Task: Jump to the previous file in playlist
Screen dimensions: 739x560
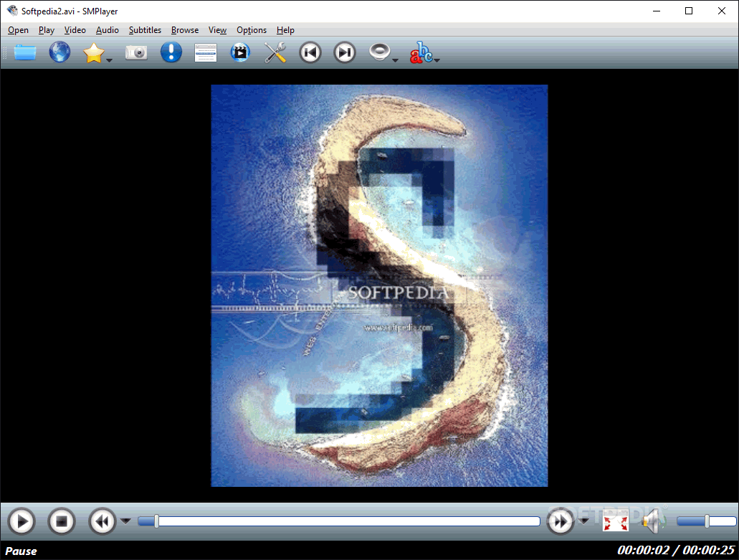Action: coord(310,52)
